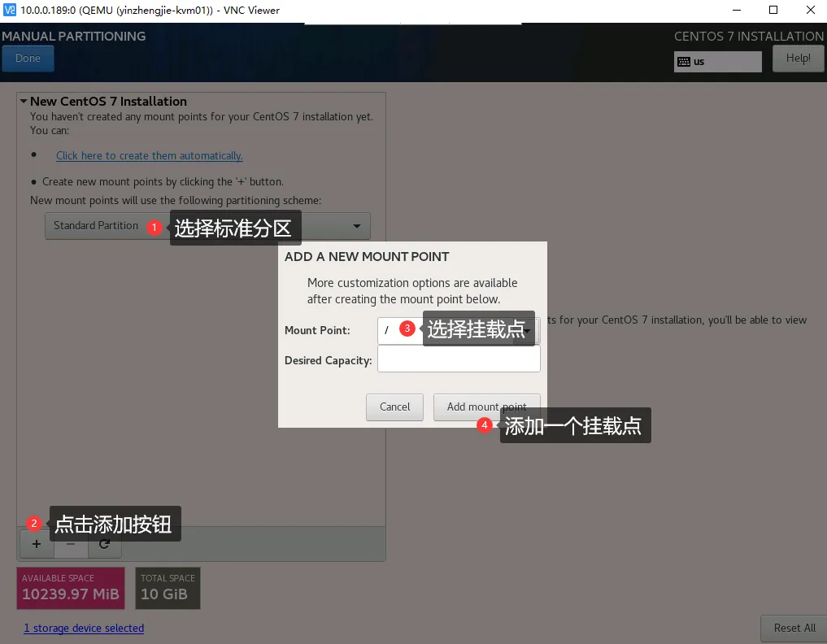Screen dimensions: 827x644
Task: Click the plus icon to add mount point
Action: [x=37, y=544]
